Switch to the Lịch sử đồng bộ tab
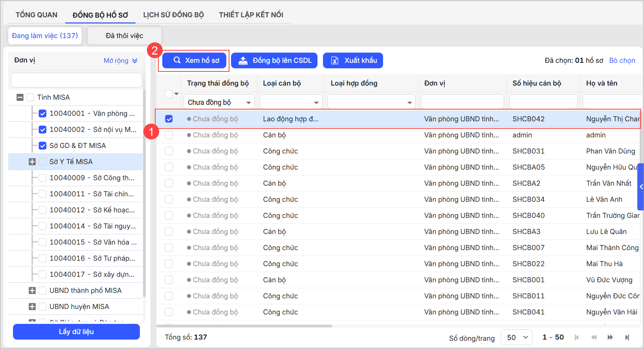The image size is (644, 349). (173, 15)
